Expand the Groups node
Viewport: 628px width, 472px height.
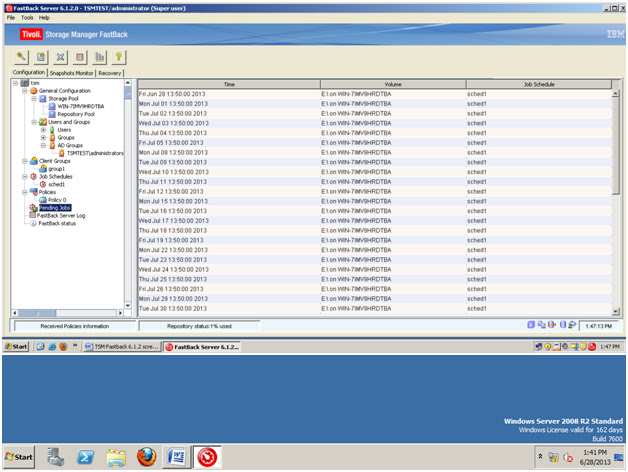pos(43,138)
